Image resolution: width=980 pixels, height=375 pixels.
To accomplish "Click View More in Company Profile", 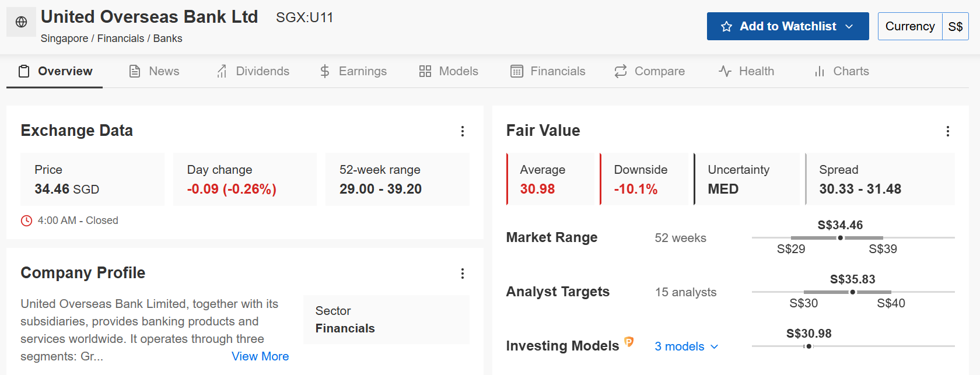I will 260,356.
